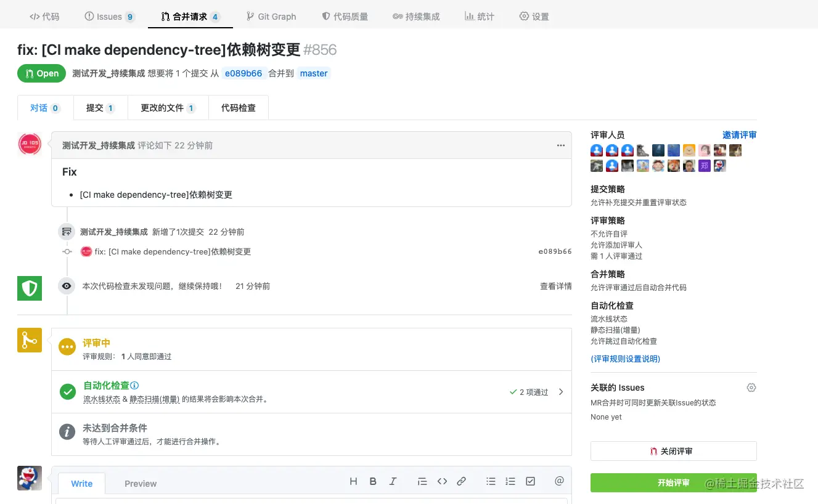Select the Write editor tab
The image size is (818, 504).
82,484
